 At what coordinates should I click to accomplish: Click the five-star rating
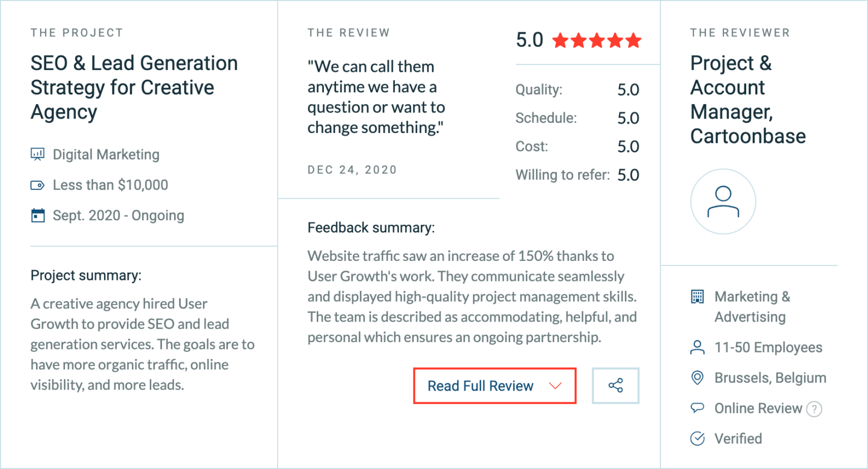click(597, 40)
